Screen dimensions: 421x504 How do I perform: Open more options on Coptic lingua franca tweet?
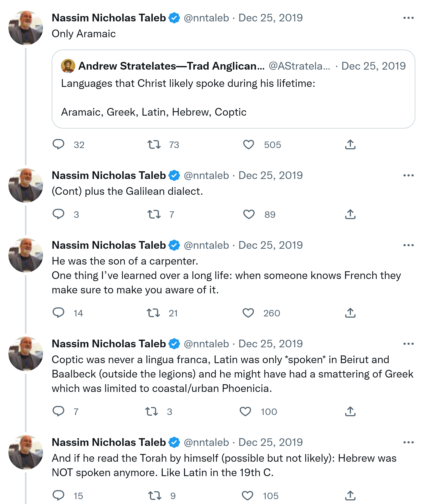tap(408, 344)
